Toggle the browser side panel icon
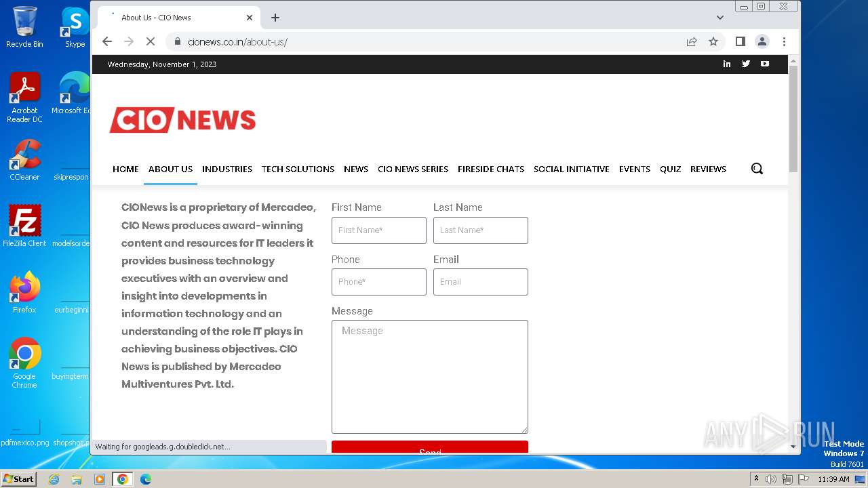868x488 pixels. pos(741,41)
